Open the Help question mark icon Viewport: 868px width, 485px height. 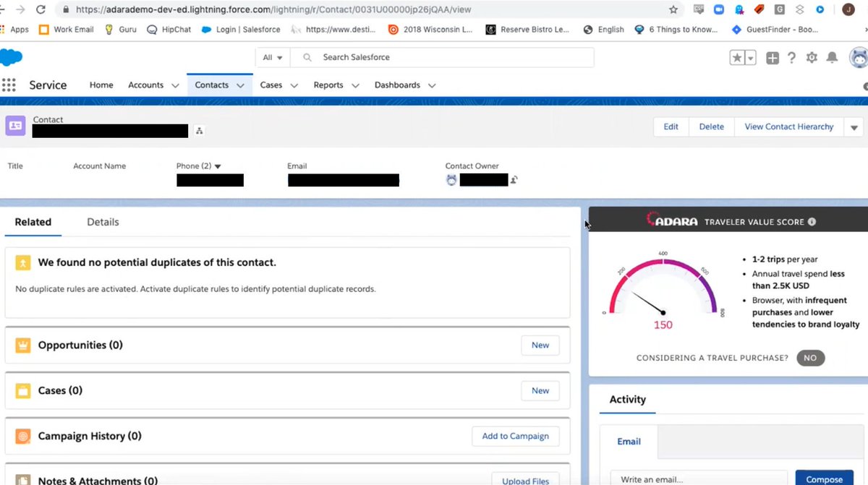click(x=792, y=58)
